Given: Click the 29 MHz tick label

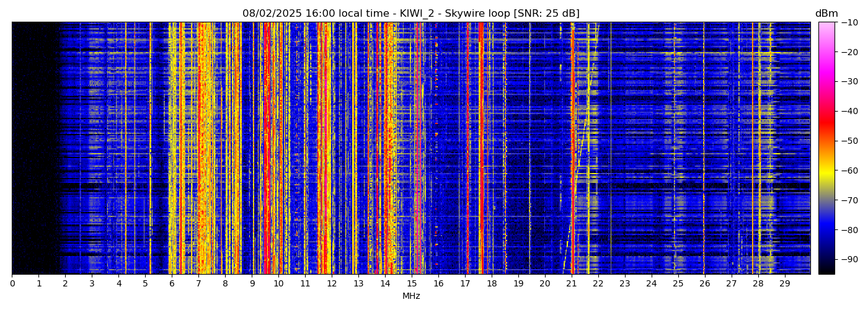Looking at the screenshot, I should 784,284.
